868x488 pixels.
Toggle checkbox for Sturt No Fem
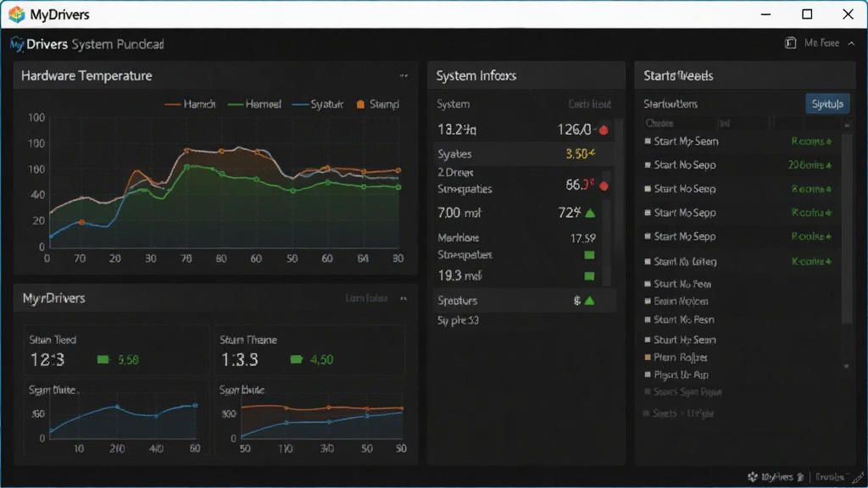pos(648,284)
